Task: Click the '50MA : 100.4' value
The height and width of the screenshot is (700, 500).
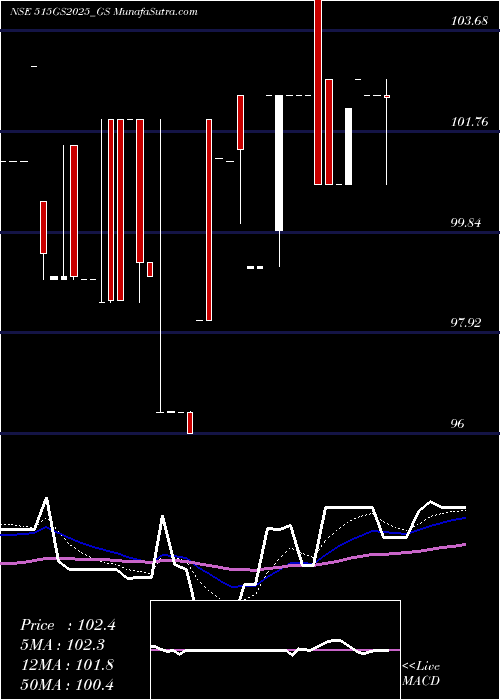Action: pos(67,685)
